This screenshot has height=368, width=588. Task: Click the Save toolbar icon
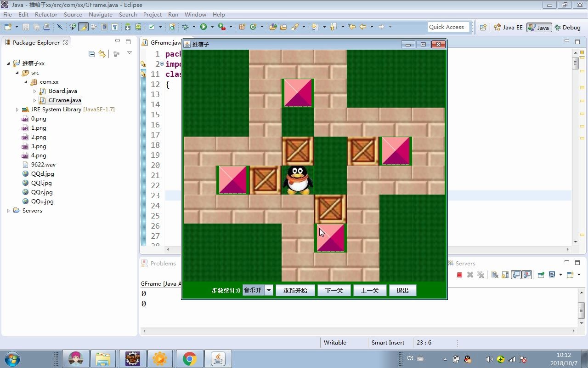click(26, 27)
